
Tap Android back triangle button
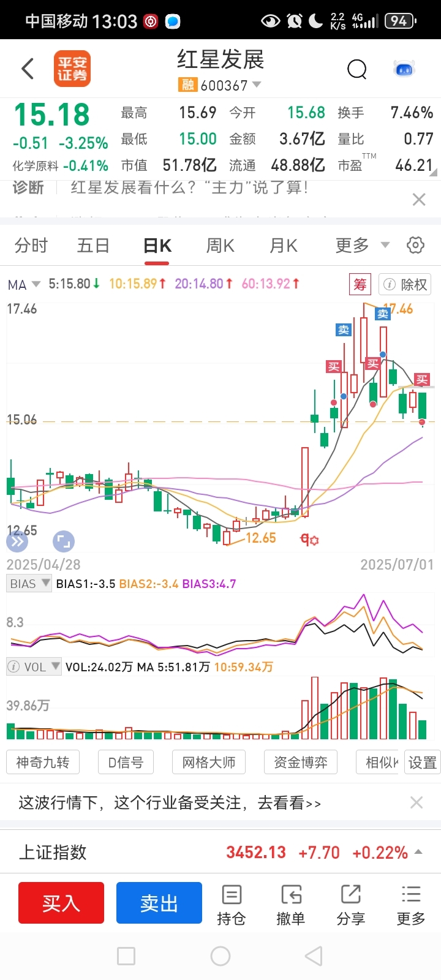(x=314, y=956)
